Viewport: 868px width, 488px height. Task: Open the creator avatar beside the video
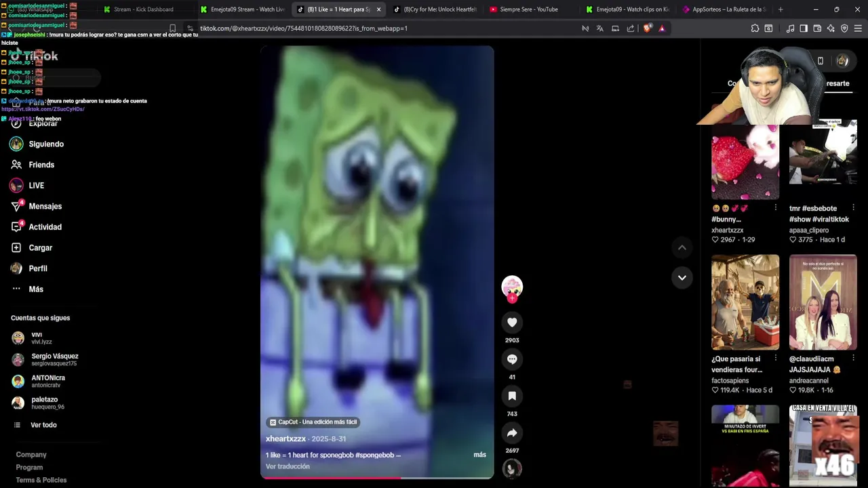click(512, 286)
